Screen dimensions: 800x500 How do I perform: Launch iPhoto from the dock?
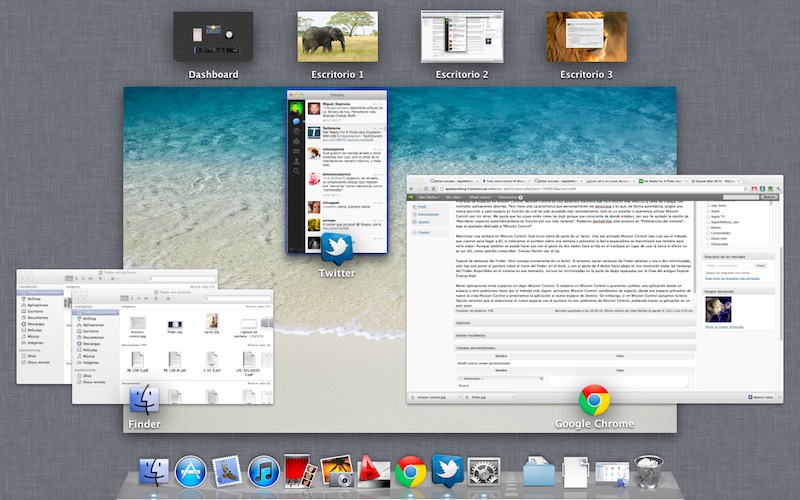(337, 471)
